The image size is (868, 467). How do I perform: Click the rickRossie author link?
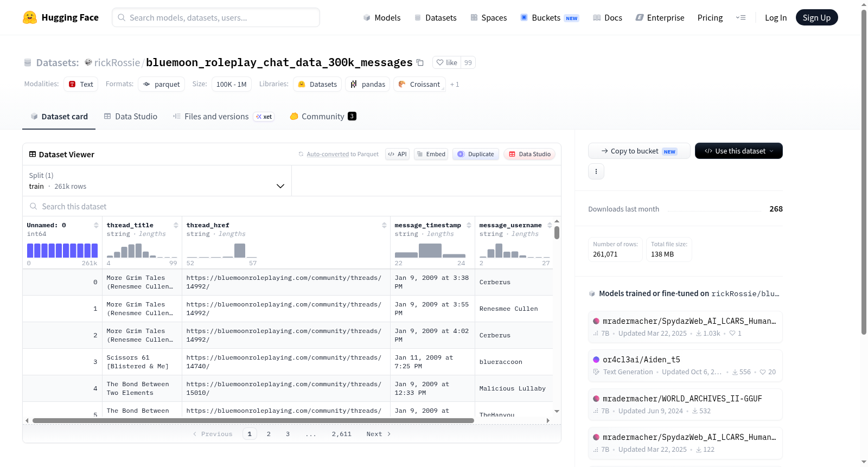point(117,62)
